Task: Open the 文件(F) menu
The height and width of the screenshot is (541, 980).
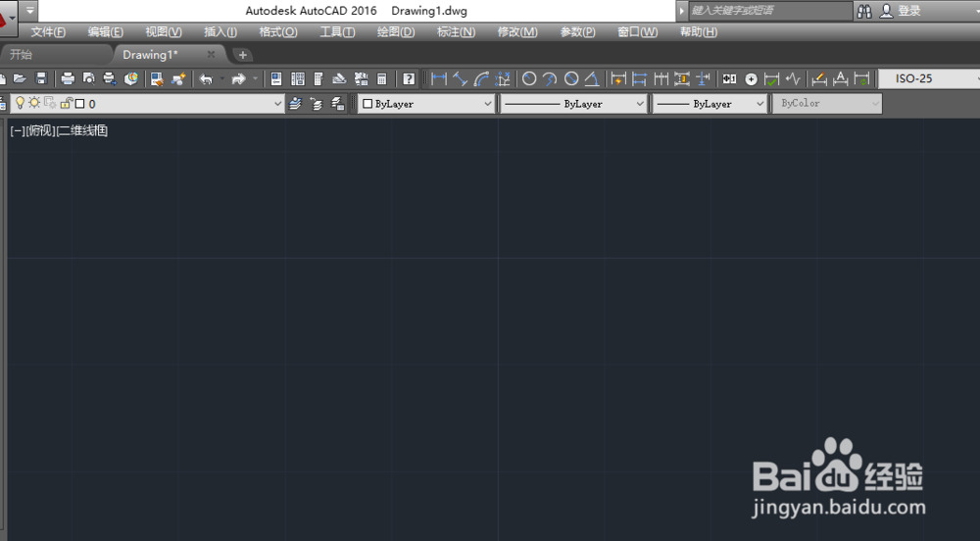Action: [x=48, y=32]
